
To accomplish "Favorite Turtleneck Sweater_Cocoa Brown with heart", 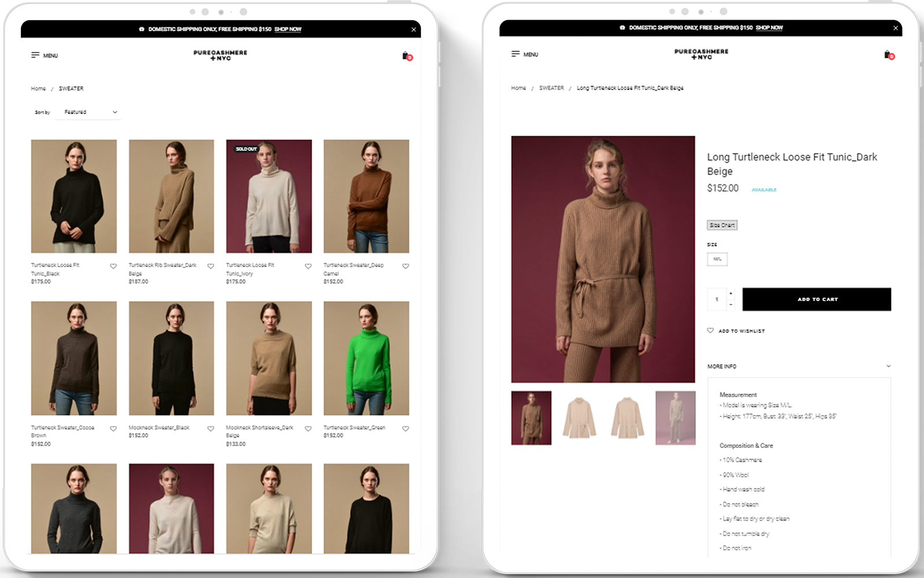I will pos(113,429).
